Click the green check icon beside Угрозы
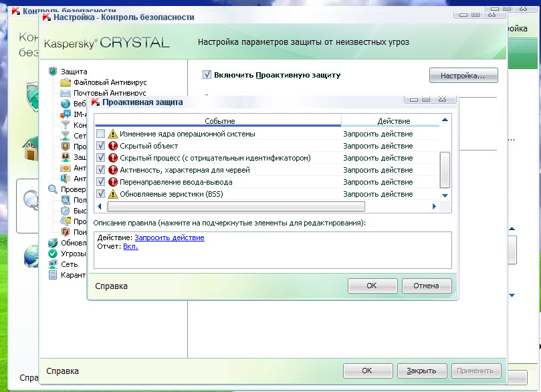541x392 pixels. click(53, 254)
